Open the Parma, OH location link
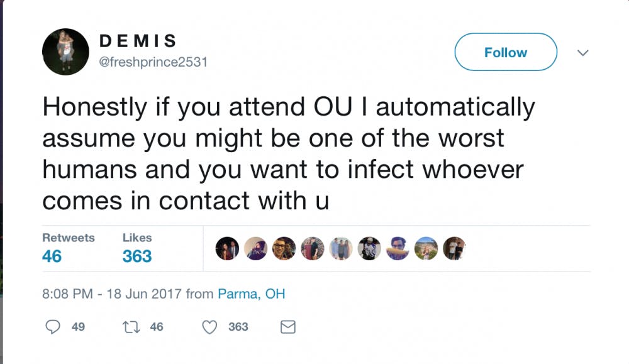 tap(251, 294)
